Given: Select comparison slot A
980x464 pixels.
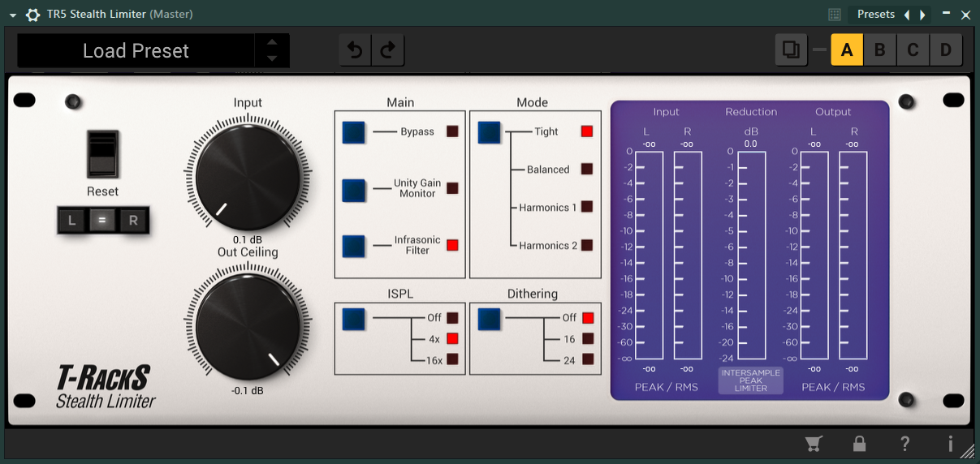Looking at the screenshot, I should [847, 50].
